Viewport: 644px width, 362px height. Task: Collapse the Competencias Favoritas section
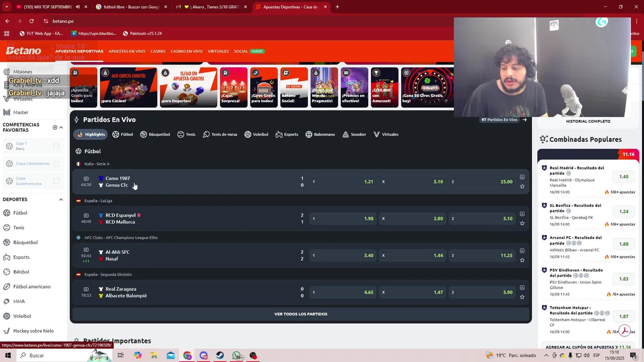click(x=61, y=127)
